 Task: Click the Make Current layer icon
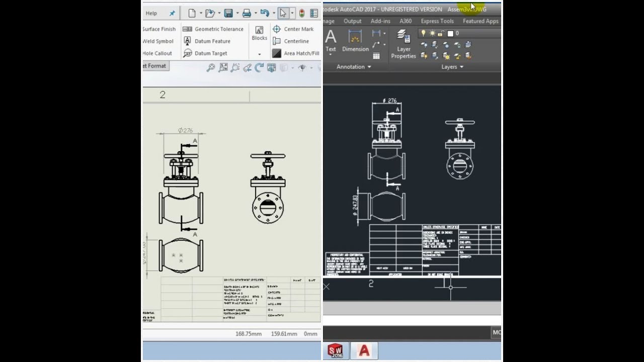[468, 45]
